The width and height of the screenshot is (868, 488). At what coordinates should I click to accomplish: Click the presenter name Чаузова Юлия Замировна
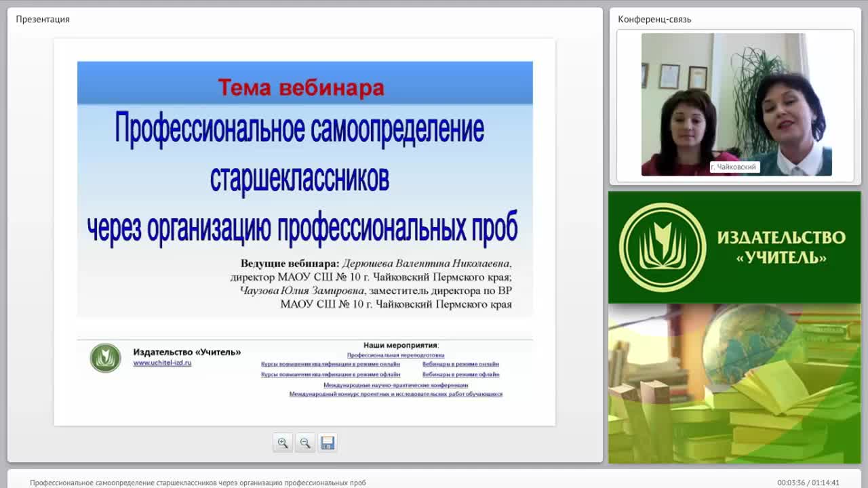[302, 290]
